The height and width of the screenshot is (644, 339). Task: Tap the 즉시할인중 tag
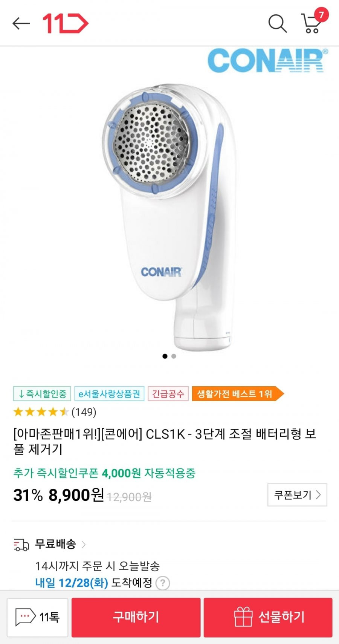(42, 394)
